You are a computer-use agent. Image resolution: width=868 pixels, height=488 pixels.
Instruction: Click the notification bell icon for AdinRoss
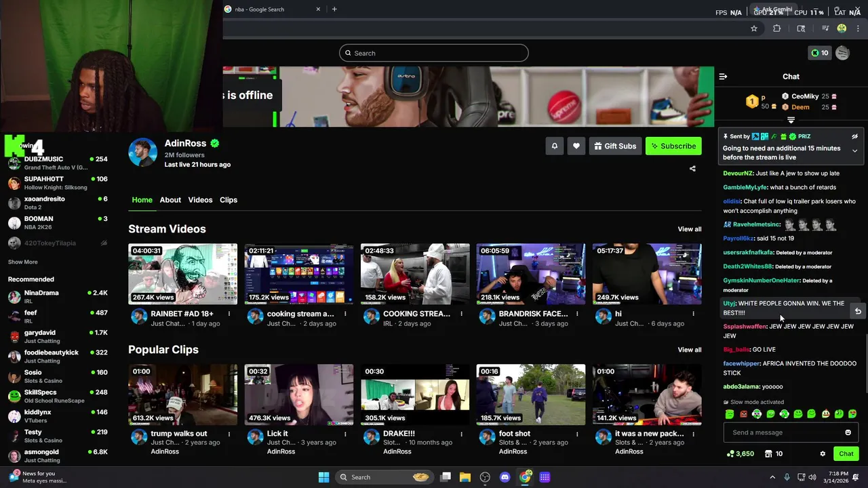(554, 146)
